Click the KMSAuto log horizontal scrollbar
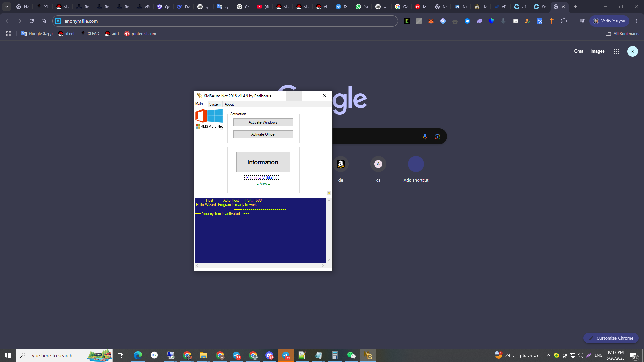 coord(260,266)
